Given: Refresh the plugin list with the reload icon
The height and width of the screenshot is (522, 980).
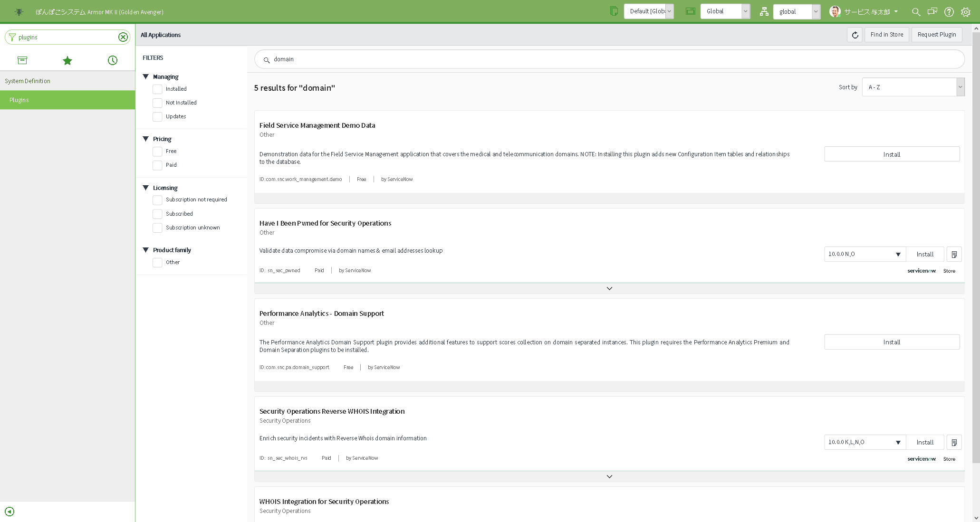Looking at the screenshot, I should (x=855, y=34).
